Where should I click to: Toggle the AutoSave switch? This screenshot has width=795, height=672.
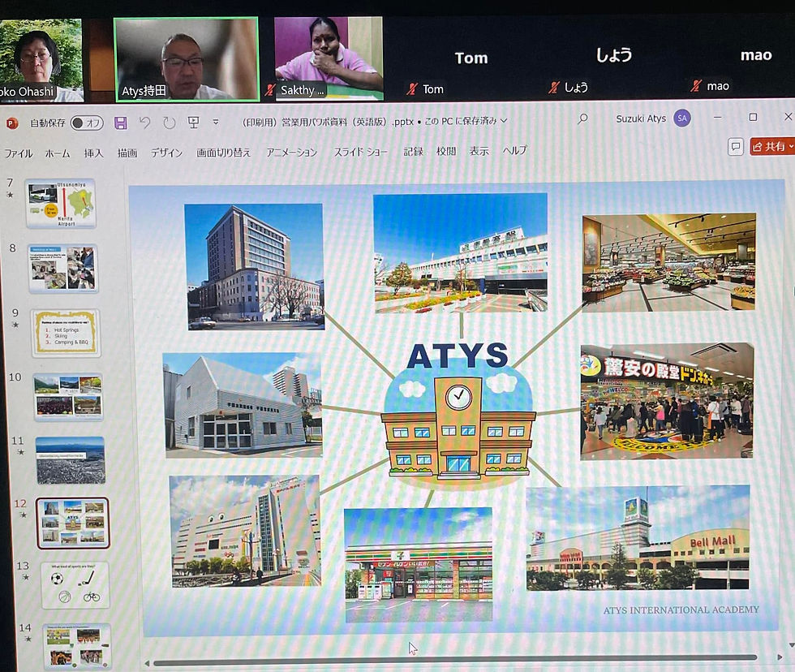pos(87,123)
